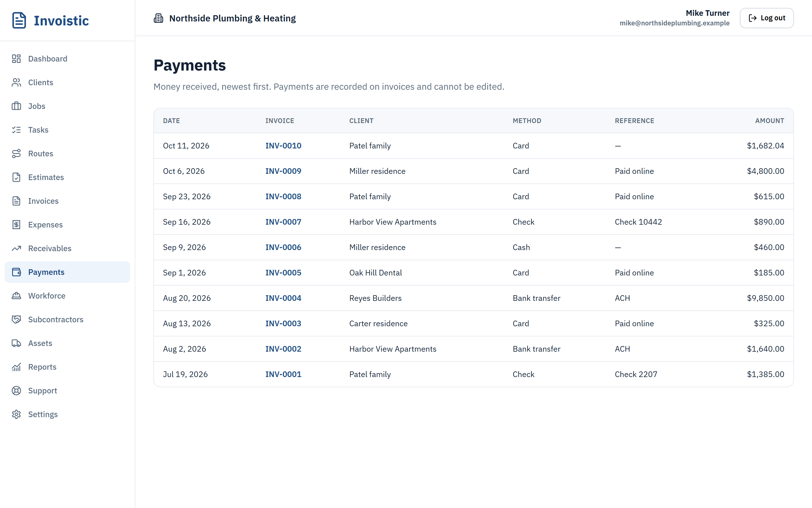Click the Clients people icon
Screen dimensions: 812x508
[x=16, y=82]
